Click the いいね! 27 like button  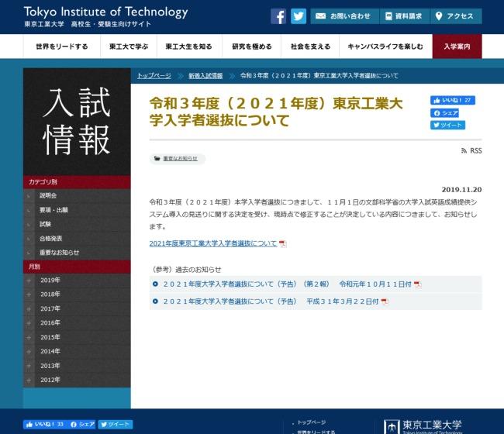[453, 100]
